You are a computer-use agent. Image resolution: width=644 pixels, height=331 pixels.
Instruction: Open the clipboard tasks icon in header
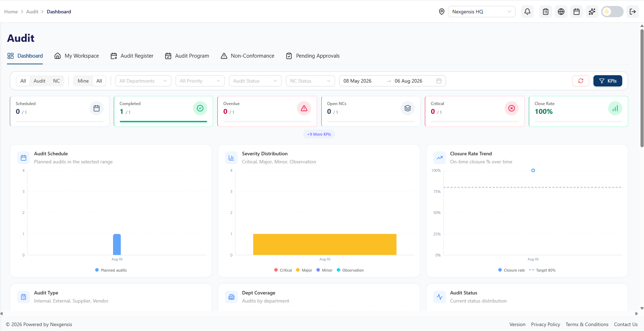click(546, 12)
